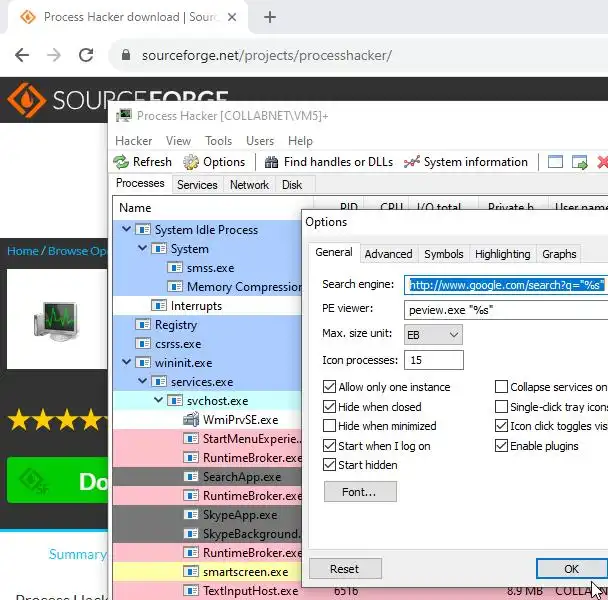The width and height of the screenshot is (608, 600).
Task: Click the Font... button
Action: point(360,492)
